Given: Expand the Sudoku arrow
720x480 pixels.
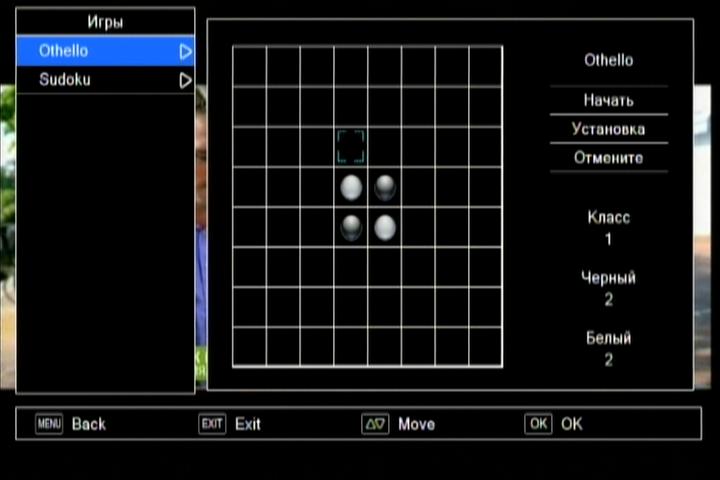Looking at the screenshot, I should coord(185,80).
